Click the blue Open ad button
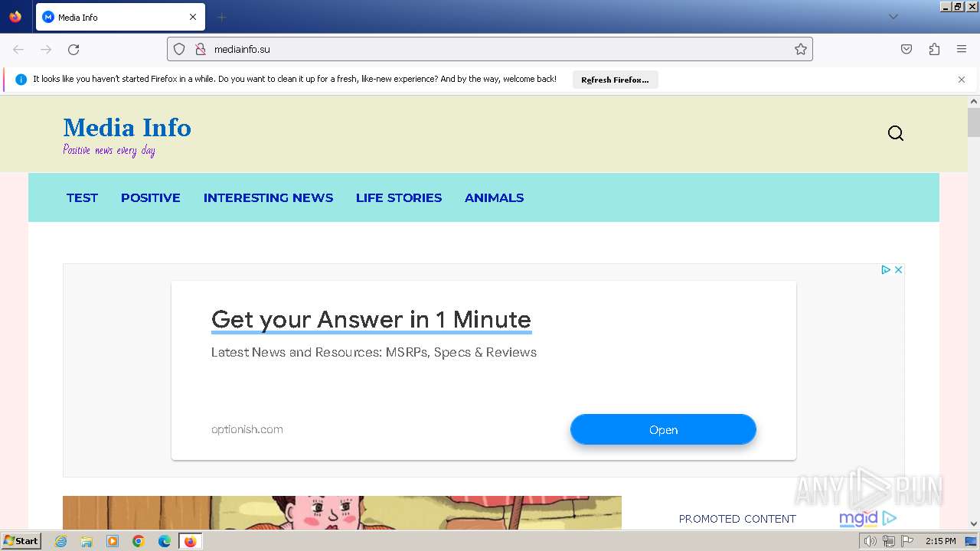The image size is (980, 551). point(663,429)
